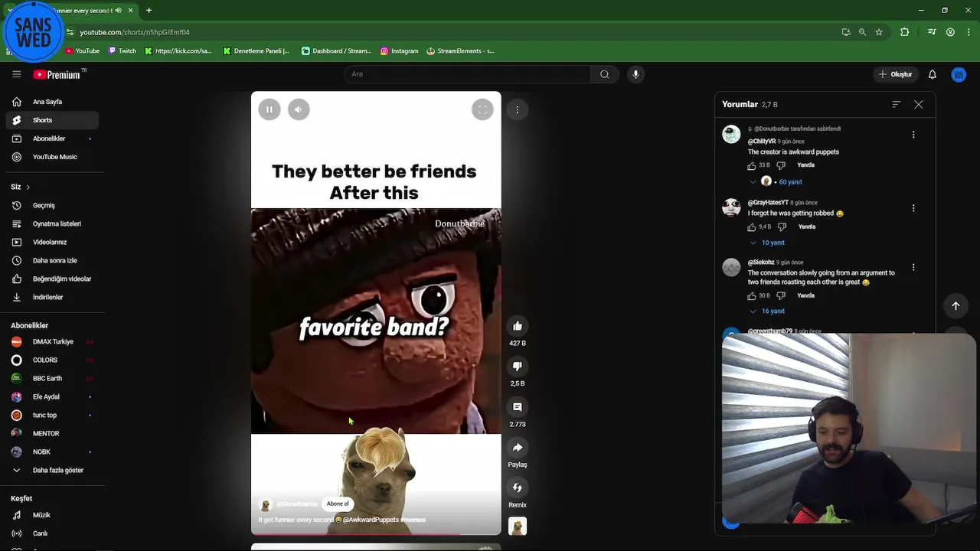Select Shorts in the sidebar
Viewport: 980px width, 551px height.
52,120
